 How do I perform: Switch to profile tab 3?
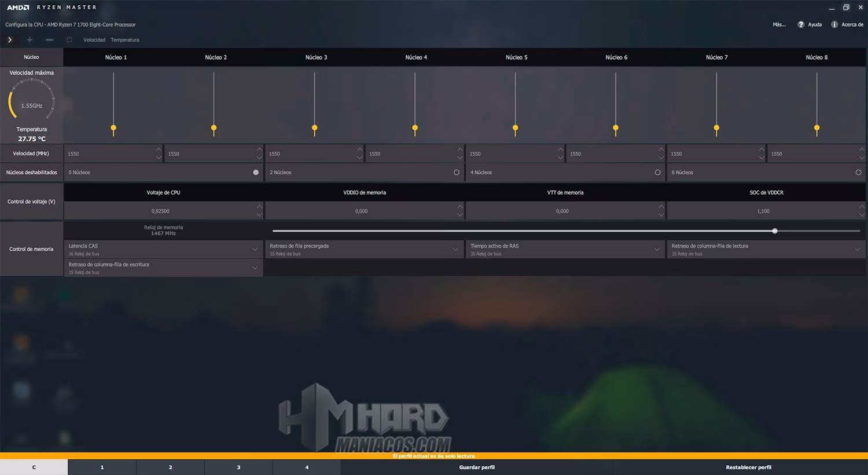tap(238, 467)
